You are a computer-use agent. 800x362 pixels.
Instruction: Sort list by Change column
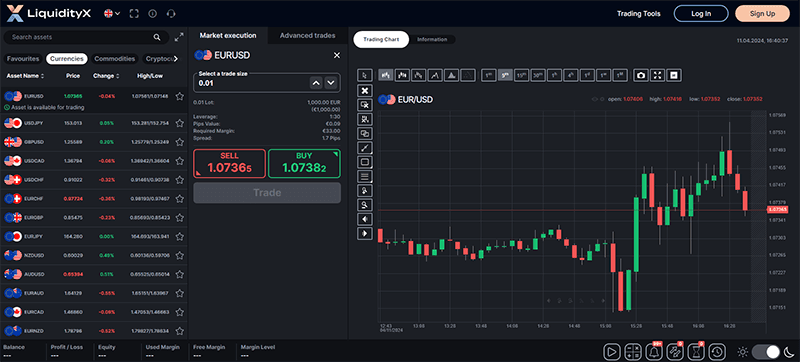[106, 76]
